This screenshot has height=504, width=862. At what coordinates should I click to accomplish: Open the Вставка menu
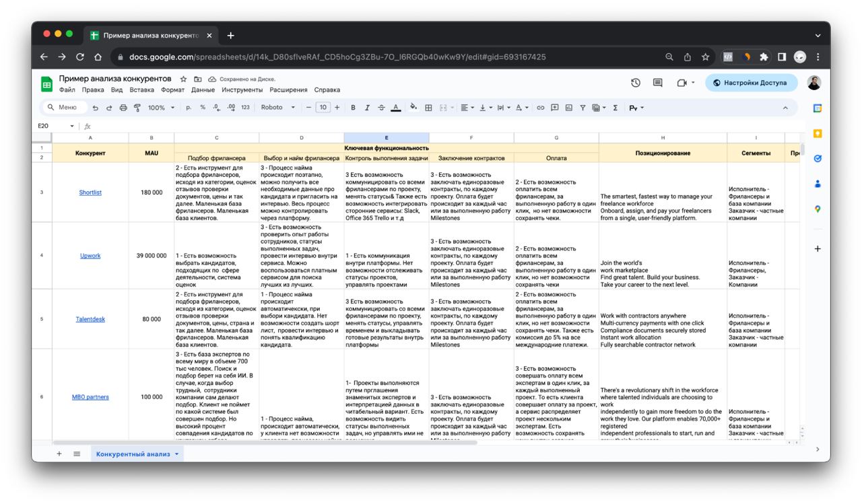141,89
